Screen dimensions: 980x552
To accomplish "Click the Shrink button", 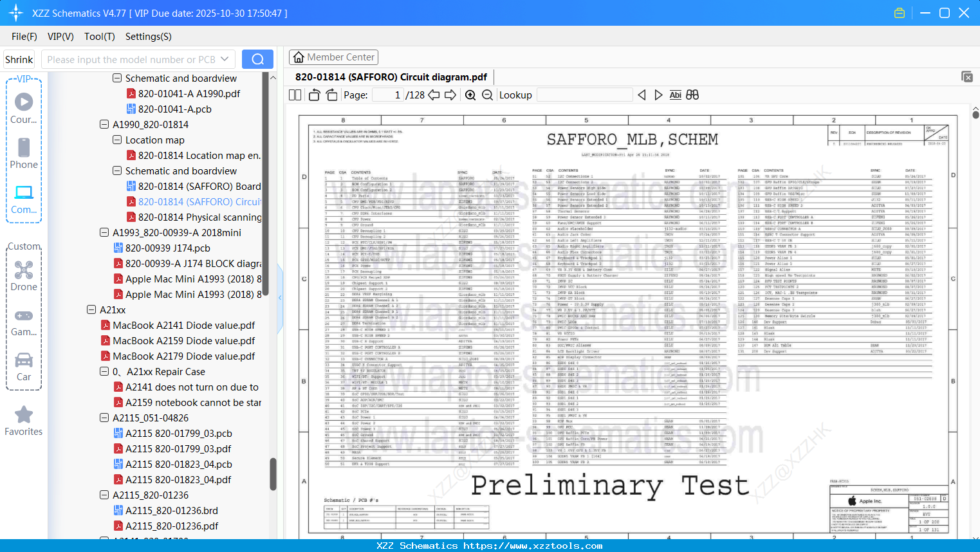I will coord(19,59).
